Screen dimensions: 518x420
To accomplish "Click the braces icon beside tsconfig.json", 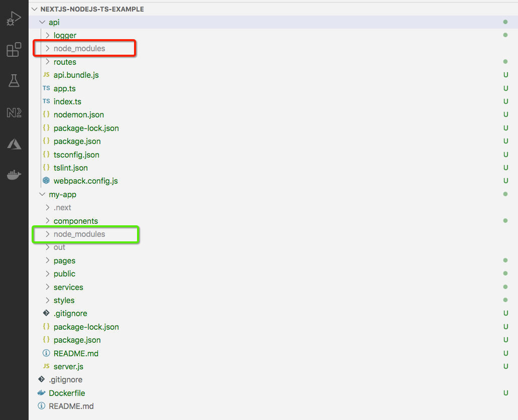I will 46,154.
